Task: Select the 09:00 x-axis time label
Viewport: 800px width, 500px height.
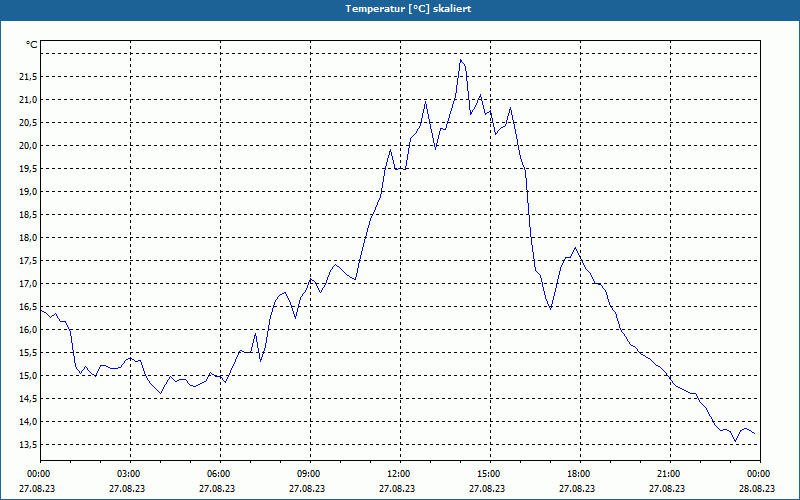Action: pyautogui.click(x=307, y=474)
